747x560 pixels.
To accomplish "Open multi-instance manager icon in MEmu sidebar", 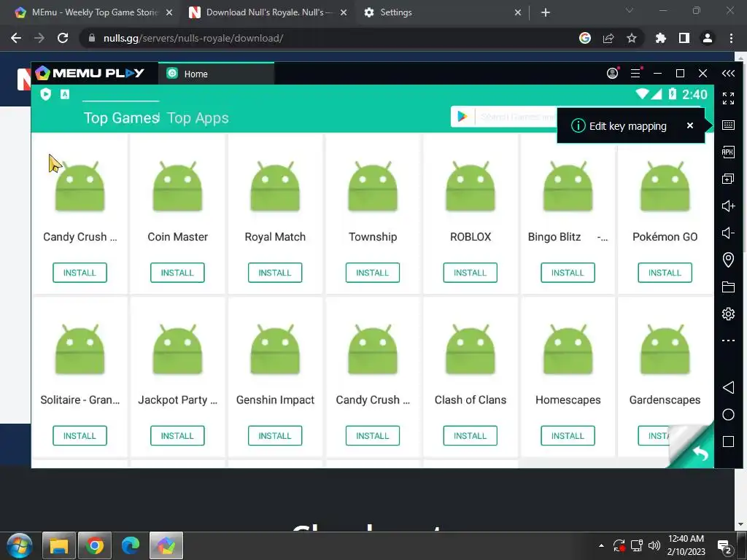I will tap(728, 179).
